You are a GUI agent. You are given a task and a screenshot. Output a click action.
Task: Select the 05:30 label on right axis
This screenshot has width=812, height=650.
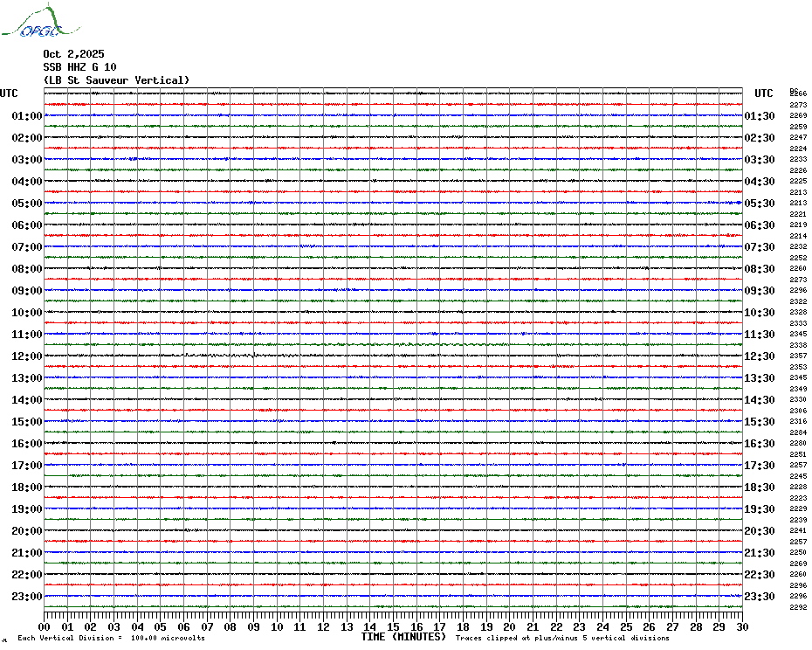tap(760, 204)
